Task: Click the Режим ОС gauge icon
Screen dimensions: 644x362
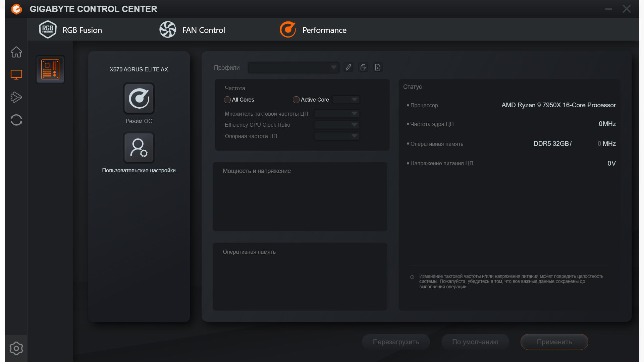Action: pyautogui.click(x=139, y=99)
